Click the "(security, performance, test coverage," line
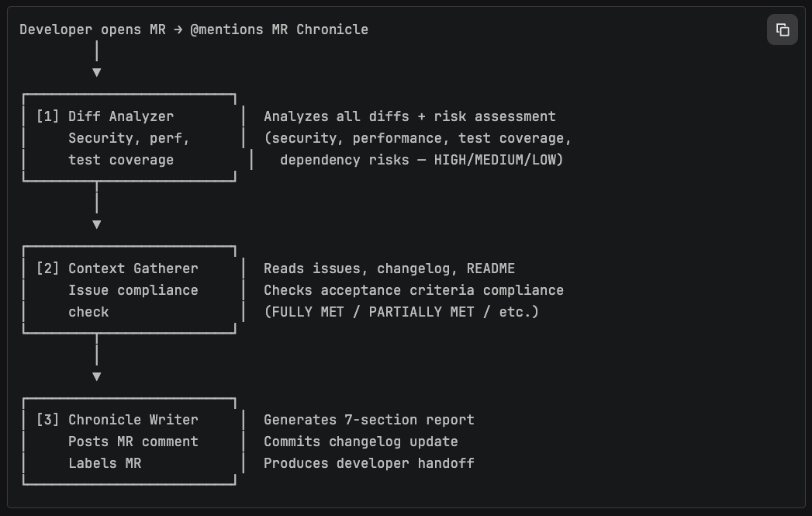 (417, 138)
